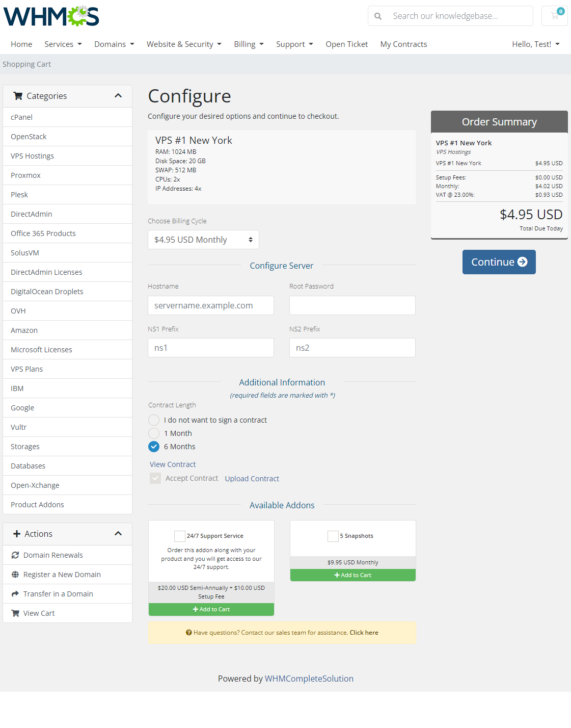
Task: Expand the Services menu
Action: pos(63,44)
